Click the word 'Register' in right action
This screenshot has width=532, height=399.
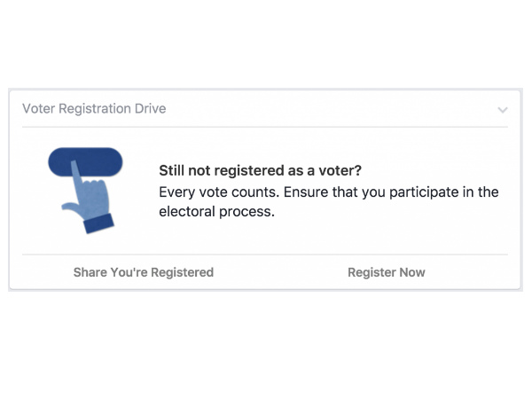[x=372, y=272]
